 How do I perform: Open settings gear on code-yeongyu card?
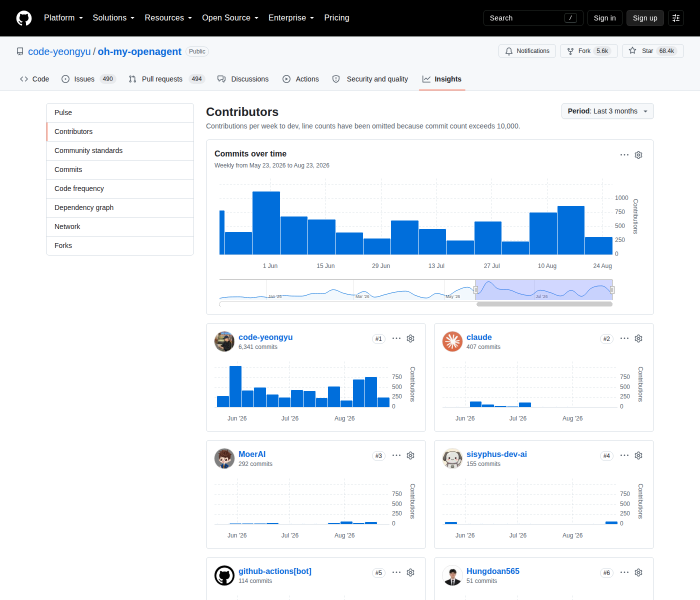pyautogui.click(x=410, y=338)
